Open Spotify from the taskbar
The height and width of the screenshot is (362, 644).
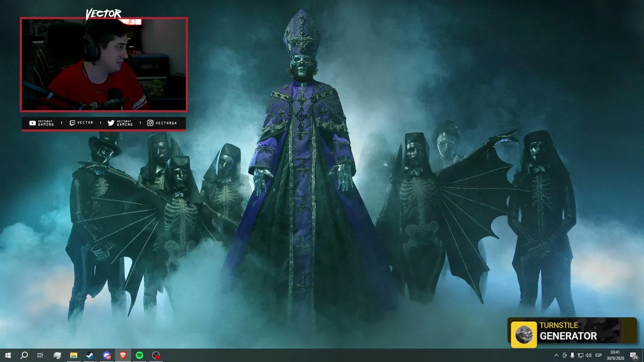140,355
